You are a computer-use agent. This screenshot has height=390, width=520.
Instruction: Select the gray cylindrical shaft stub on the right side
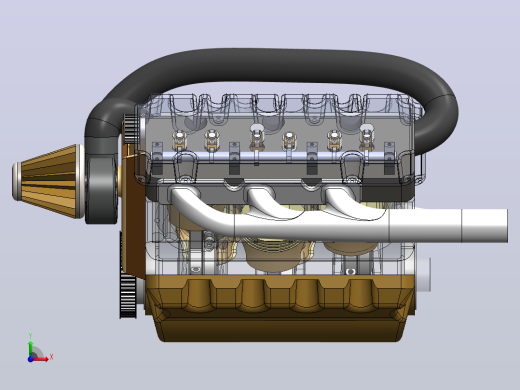423,275
